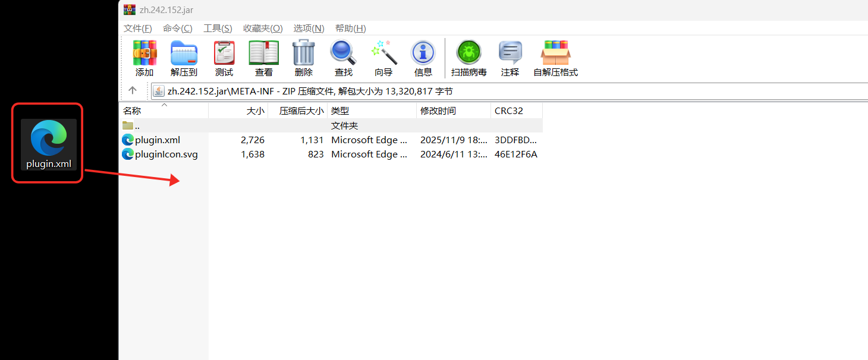Select the 添加 (Add) toolbar icon
Screen dimensions: 868x360
(144, 58)
